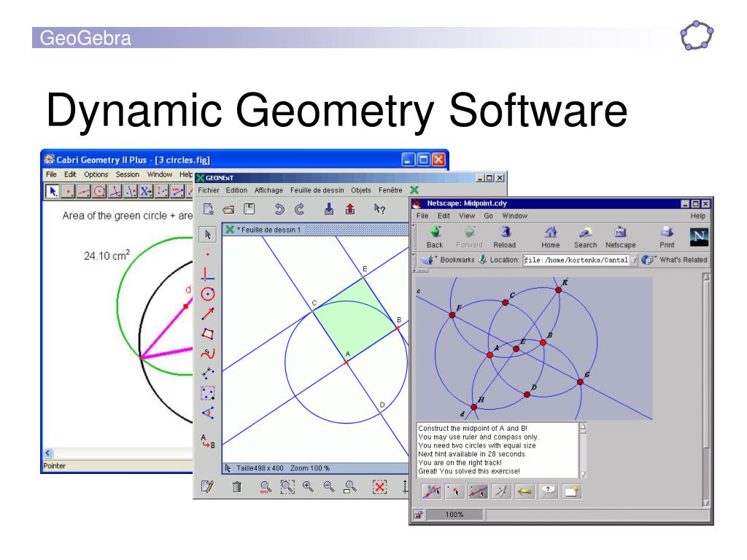
Task: Click the hint question-mark button in Cinderella
Action: point(548,491)
